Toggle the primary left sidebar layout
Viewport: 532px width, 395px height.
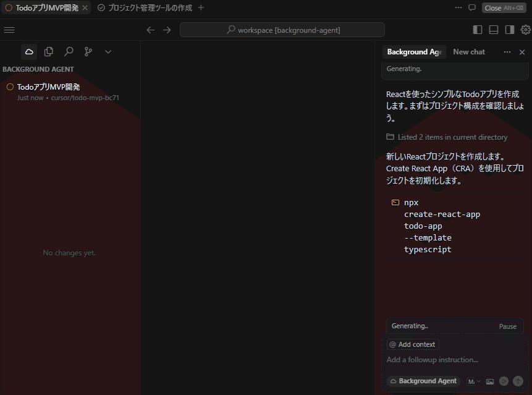click(x=478, y=30)
